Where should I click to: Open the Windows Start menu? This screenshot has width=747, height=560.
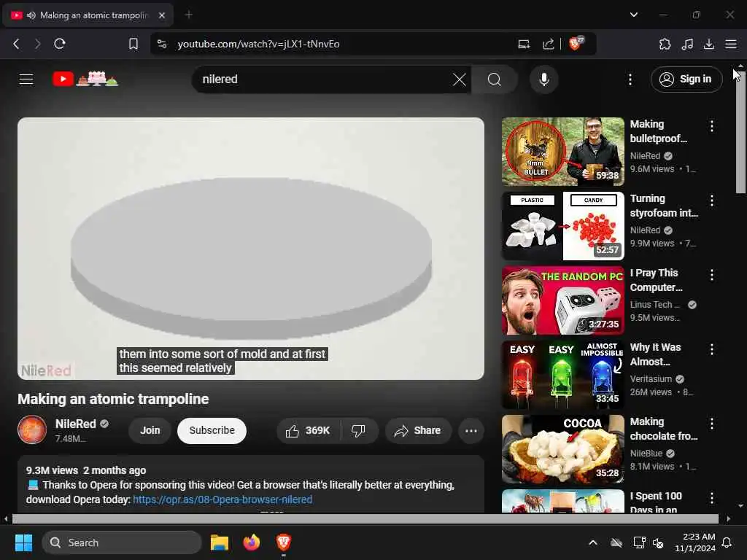tap(23, 542)
